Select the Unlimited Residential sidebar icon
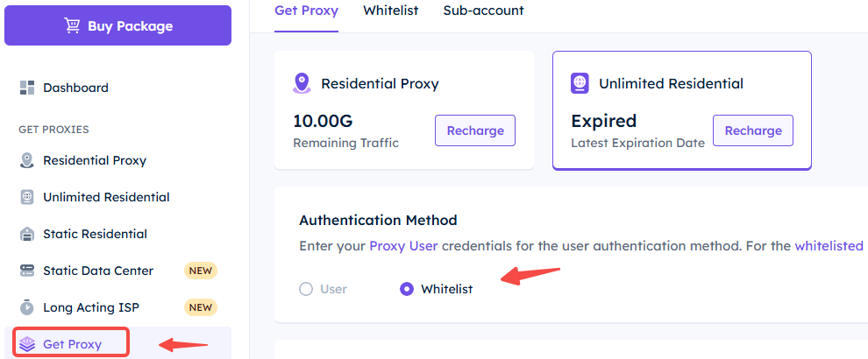This screenshot has width=868, height=359. click(27, 197)
